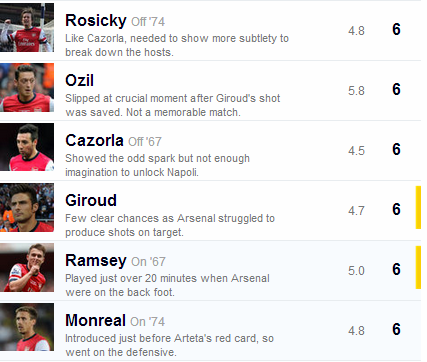Screen dimensions: 427x362
Task: Select Rosicky's bold score of 6
Action: [396, 29]
